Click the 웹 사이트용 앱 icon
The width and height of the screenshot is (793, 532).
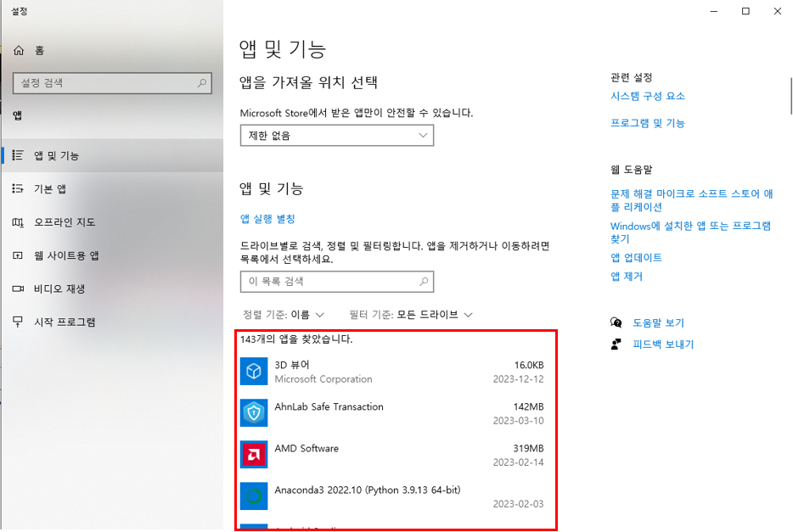18,255
